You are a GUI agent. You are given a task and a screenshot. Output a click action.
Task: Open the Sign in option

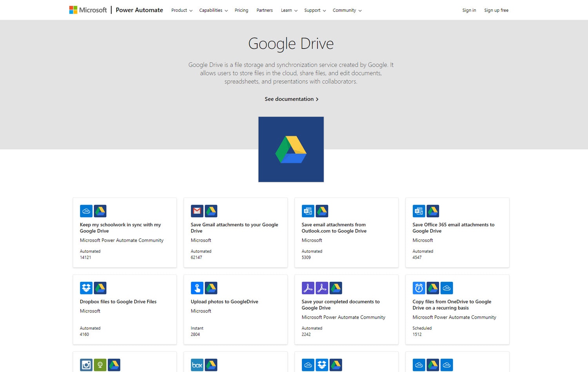point(469,10)
